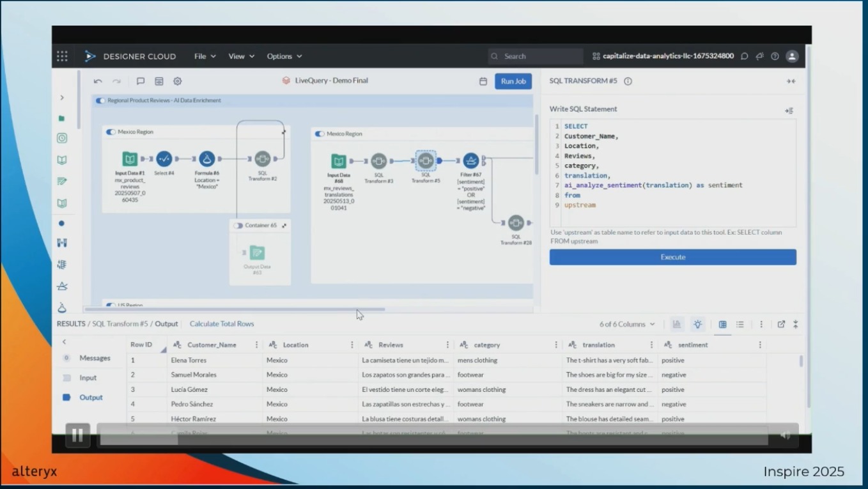Open the chat icon in header
The width and height of the screenshot is (868, 489).
tap(745, 56)
